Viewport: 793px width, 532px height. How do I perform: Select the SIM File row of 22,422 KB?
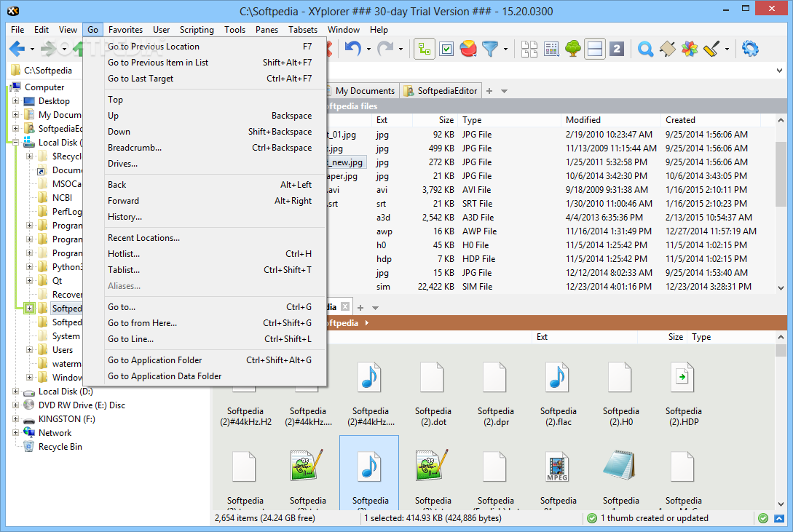[551, 287]
